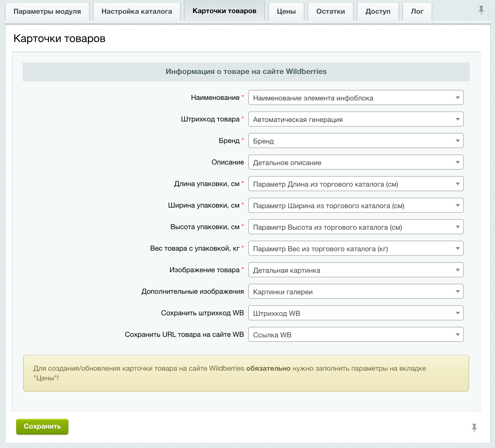This screenshot has width=495, height=448.
Task: Open the Описание dropdown
Action: (x=355, y=162)
